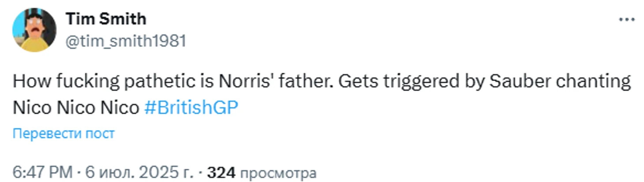The image size is (644, 182).
Task: Click the Перевести пост translate link
Action: [x=64, y=134]
